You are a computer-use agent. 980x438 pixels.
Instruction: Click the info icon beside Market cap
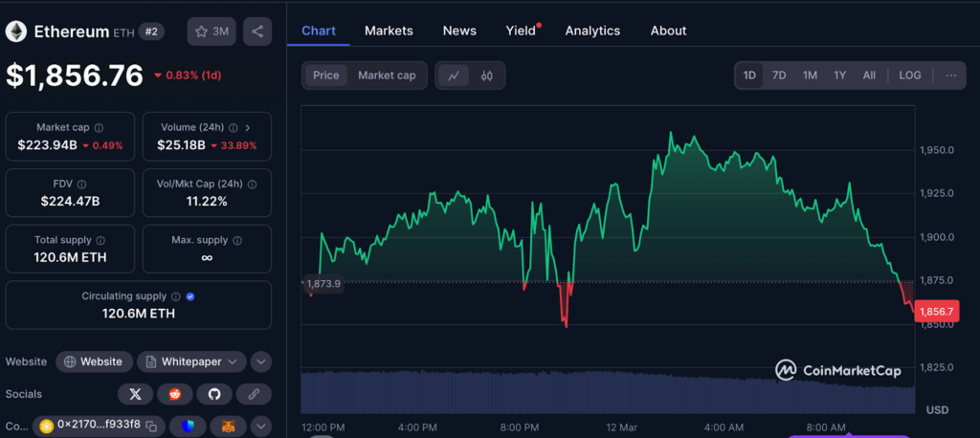99,127
